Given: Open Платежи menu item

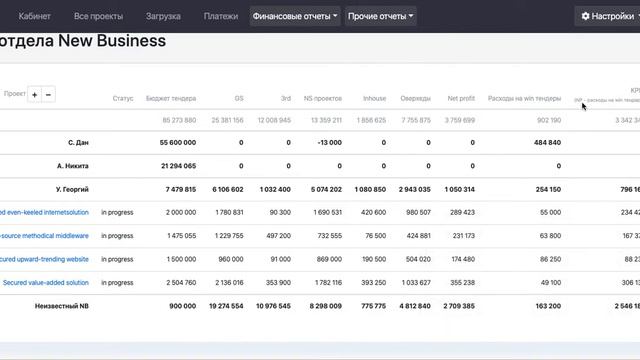Looking at the screenshot, I should coord(221,16).
